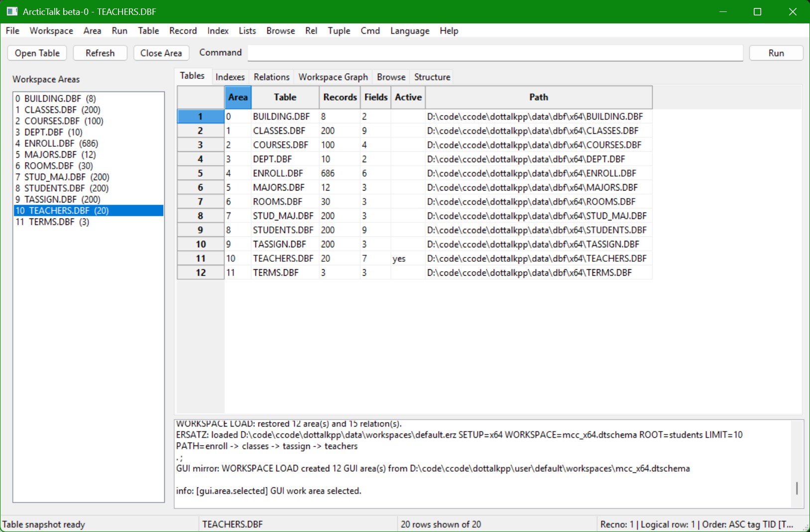Select '9 TASSIGN.DBF (200)' in Workspace Areas
The image size is (810, 532).
point(89,199)
